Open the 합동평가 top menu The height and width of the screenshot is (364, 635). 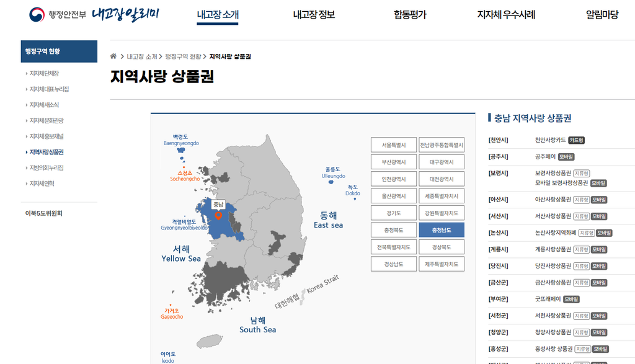pos(410,15)
